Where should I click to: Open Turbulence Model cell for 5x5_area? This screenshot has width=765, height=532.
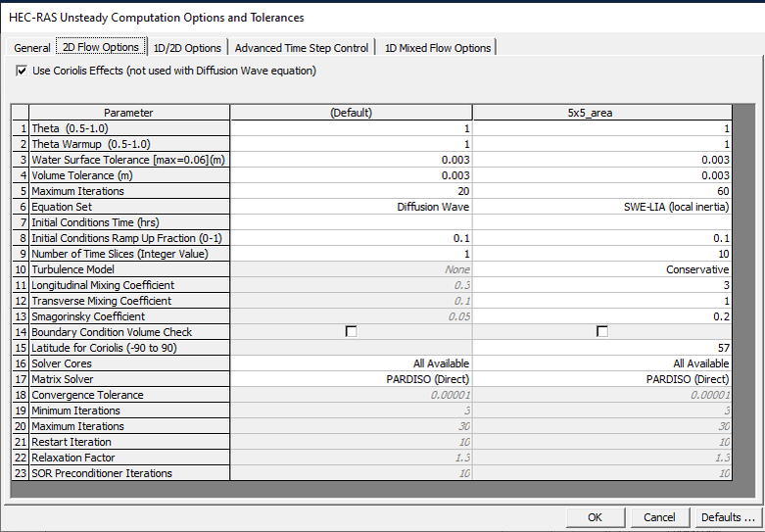[x=602, y=269]
